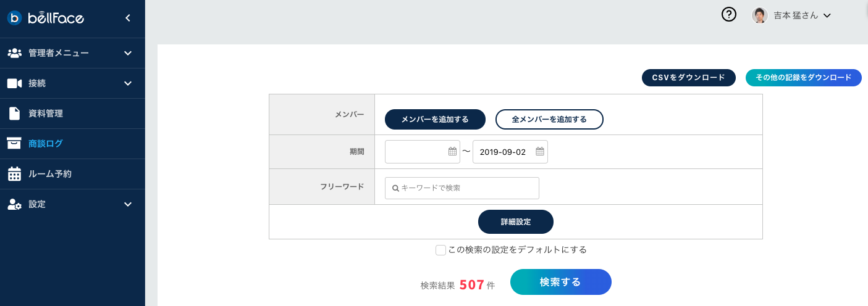Click the 資料管理 document icon
Viewport: 868px width, 306px height.
(14, 114)
